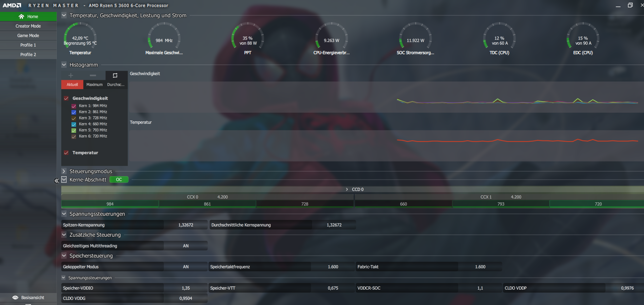The image size is (644, 305).
Task: Expand the CCD 0 chevron
Action: click(x=347, y=189)
